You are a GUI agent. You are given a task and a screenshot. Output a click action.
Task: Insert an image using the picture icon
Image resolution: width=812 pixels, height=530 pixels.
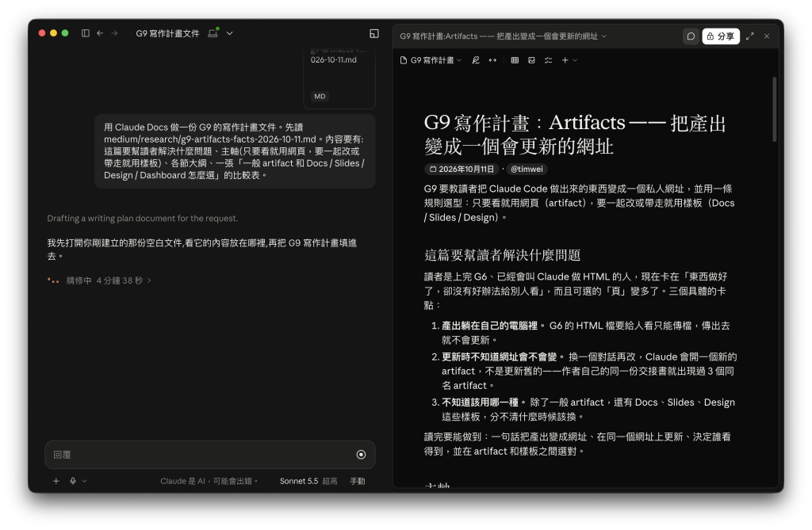click(x=531, y=60)
